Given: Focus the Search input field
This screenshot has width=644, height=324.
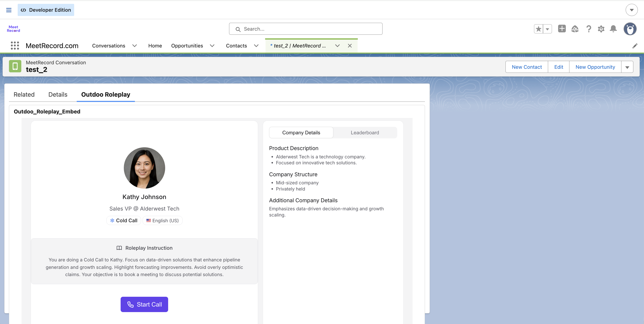Looking at the screenshot, I should pyautogui.click(x=306, y=29).
